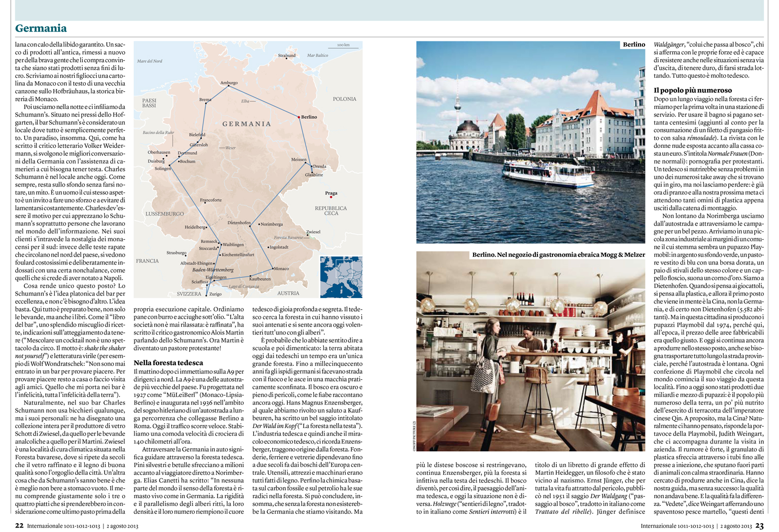Click the Francoforte label on the map
The width and height of the screenshot is (779, 532).
(x=210, y=200)
